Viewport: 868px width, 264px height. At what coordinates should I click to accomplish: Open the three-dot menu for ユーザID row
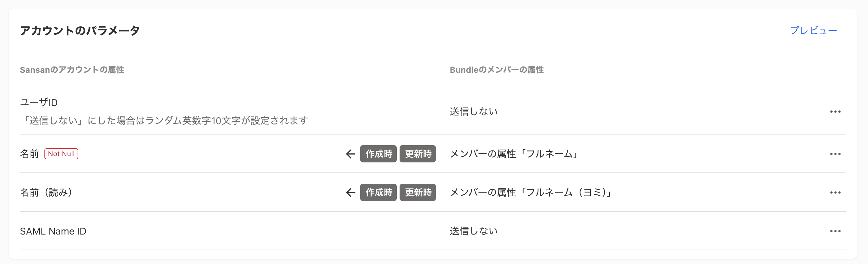[835, 111]
